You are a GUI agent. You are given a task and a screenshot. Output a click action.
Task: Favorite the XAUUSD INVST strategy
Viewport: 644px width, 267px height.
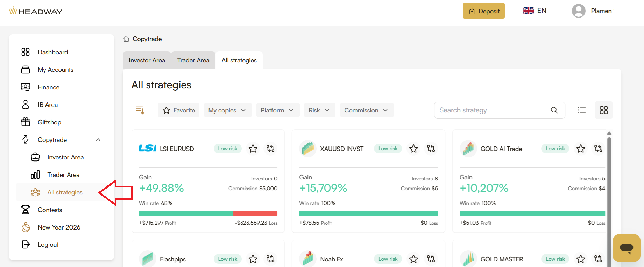tap(413, 149)
